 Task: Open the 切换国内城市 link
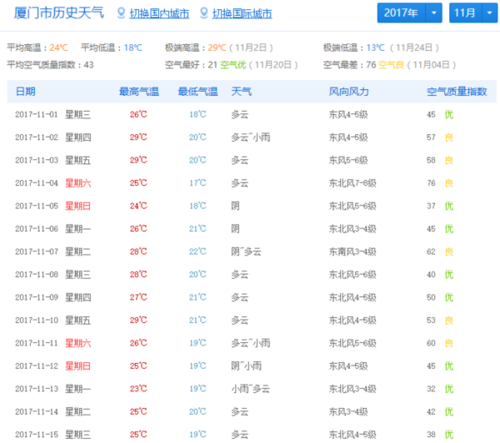tap(159, 13)
